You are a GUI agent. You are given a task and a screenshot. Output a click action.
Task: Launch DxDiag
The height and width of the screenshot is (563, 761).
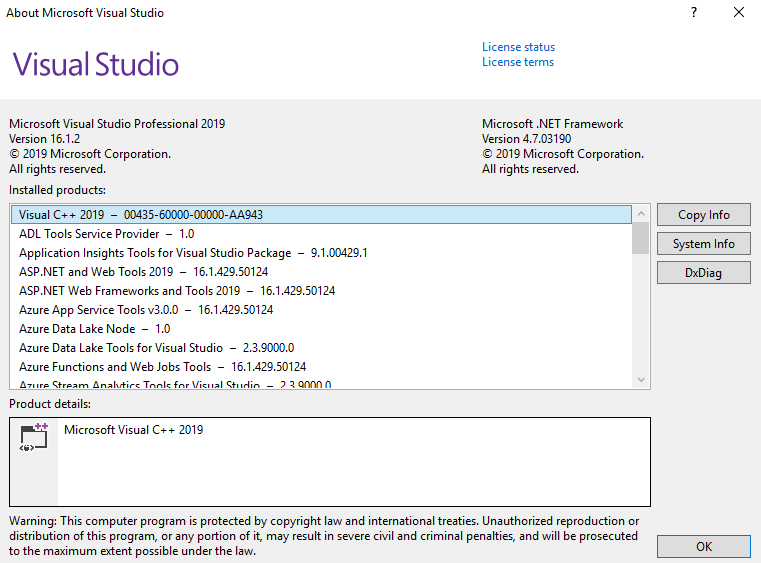(x=703, y=273)
